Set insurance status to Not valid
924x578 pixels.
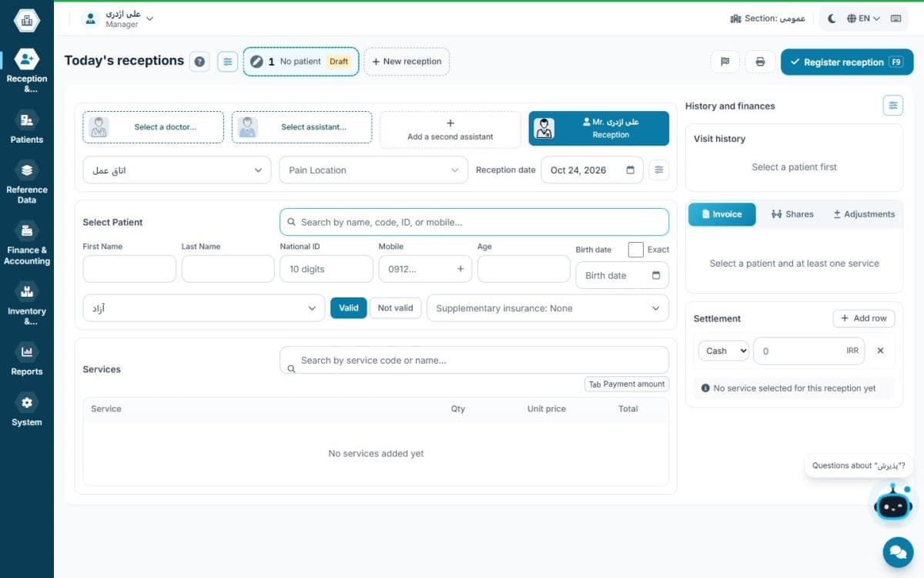(x=396, y=307)
